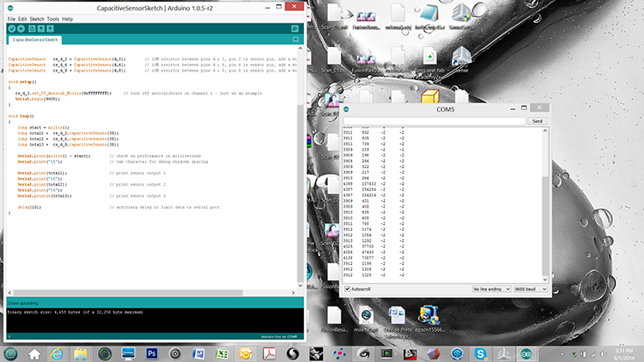Click the 'void loop()' line in editor
The width and height of the screenshot is (644, 362).
click(x=21, y=116)
